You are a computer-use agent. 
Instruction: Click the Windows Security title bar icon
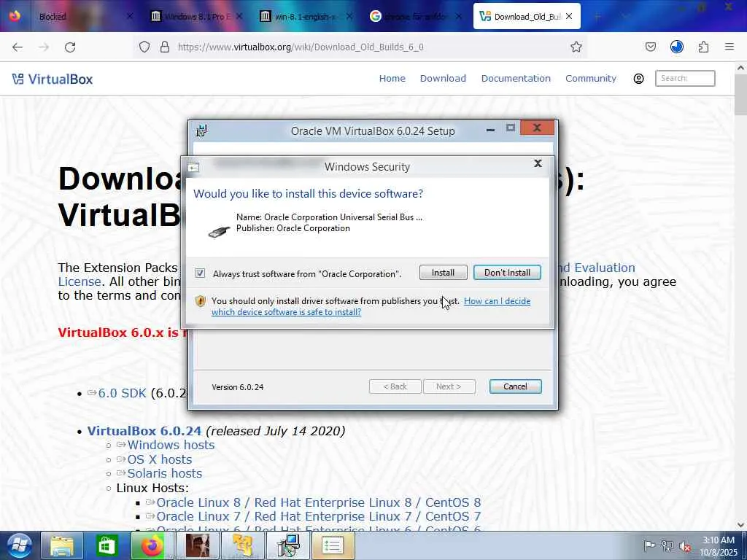(x=193, y=167)
